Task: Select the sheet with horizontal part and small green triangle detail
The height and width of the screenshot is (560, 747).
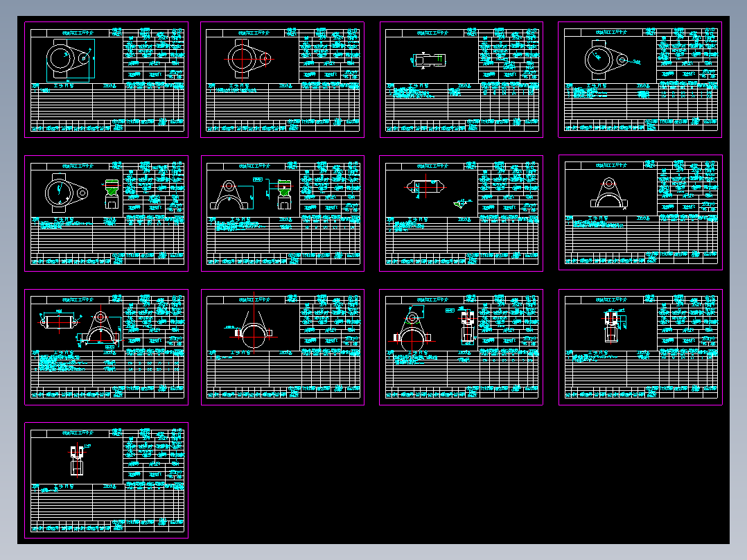Action: tap(462, 213)
